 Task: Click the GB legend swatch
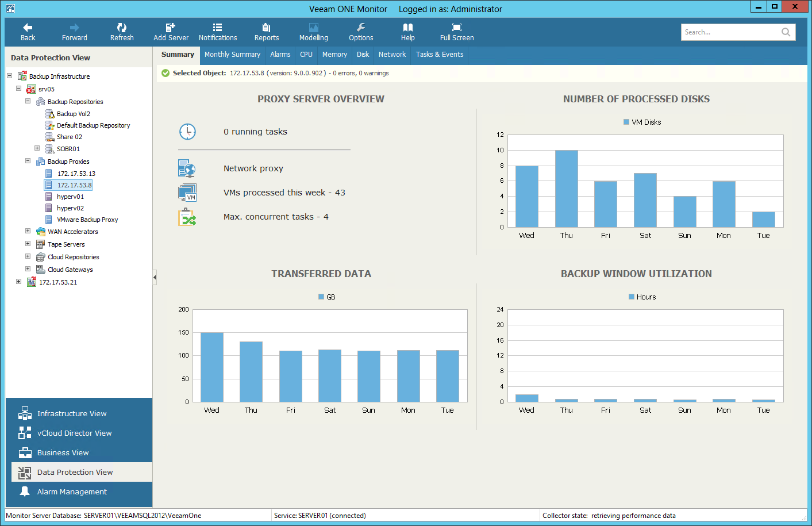click(321, 297)
